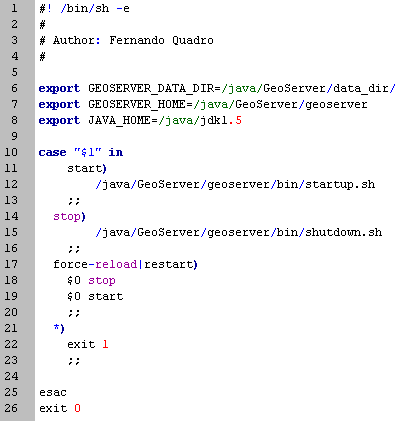This screenshot has height=421, width=412.
Task: Click the startup.sh path text
Action: point(235,184)
